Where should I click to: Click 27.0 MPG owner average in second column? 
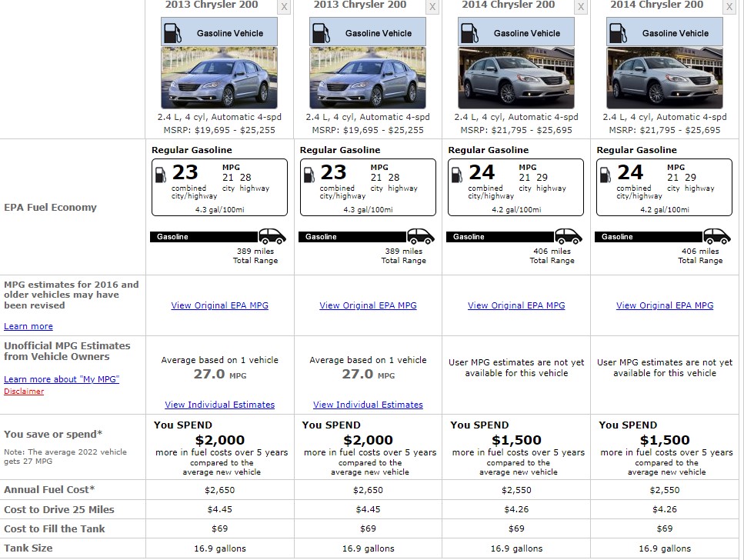pos(369,375)
